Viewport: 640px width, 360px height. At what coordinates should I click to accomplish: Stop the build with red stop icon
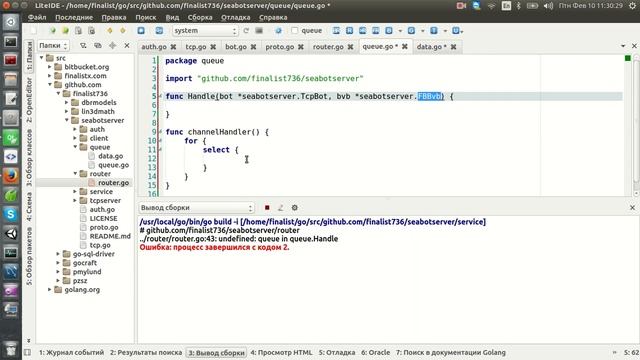click(x=267, y=208)
